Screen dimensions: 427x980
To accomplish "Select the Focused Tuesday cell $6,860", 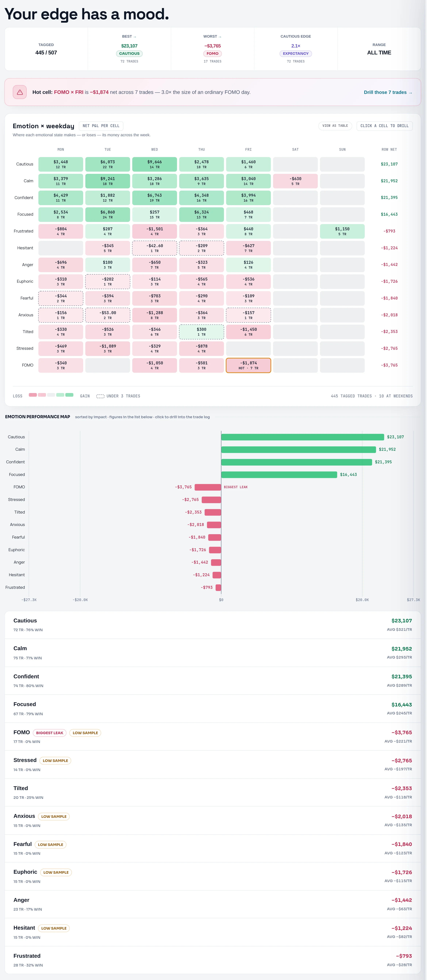I will tap(108, 215).
